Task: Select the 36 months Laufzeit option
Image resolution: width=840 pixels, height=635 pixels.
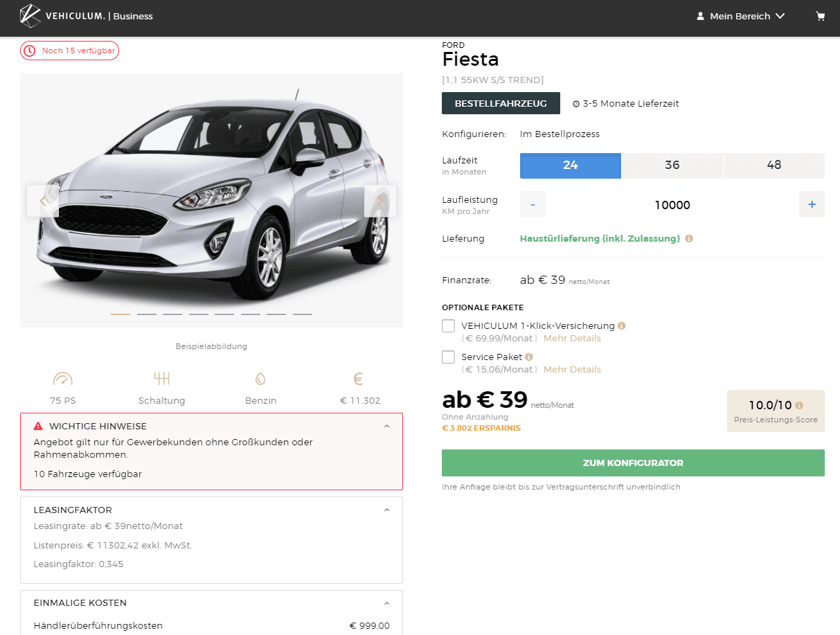Action: (672, 166)
